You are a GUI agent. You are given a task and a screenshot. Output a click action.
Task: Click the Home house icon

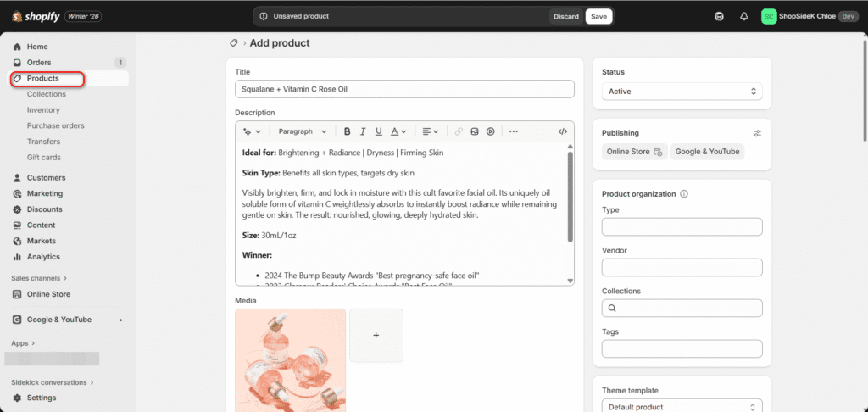(x=17, y=47)
